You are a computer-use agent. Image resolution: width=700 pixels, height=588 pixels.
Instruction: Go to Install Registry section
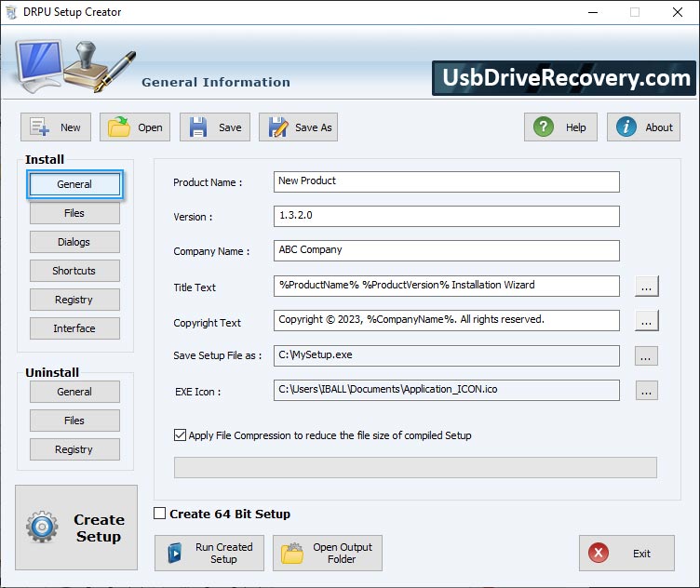[74, 300]
